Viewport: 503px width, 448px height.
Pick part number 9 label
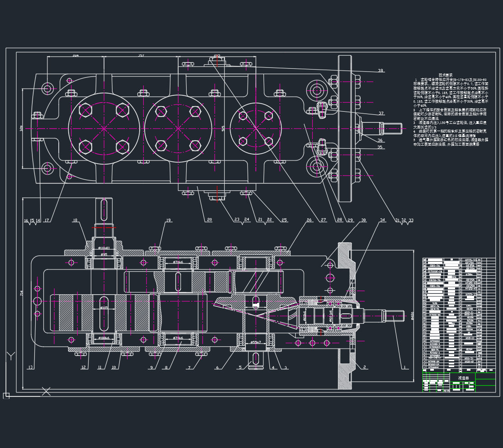151,368
